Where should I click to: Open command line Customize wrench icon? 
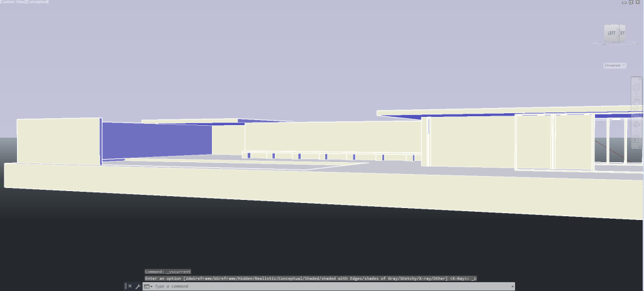tap(138, 286)
